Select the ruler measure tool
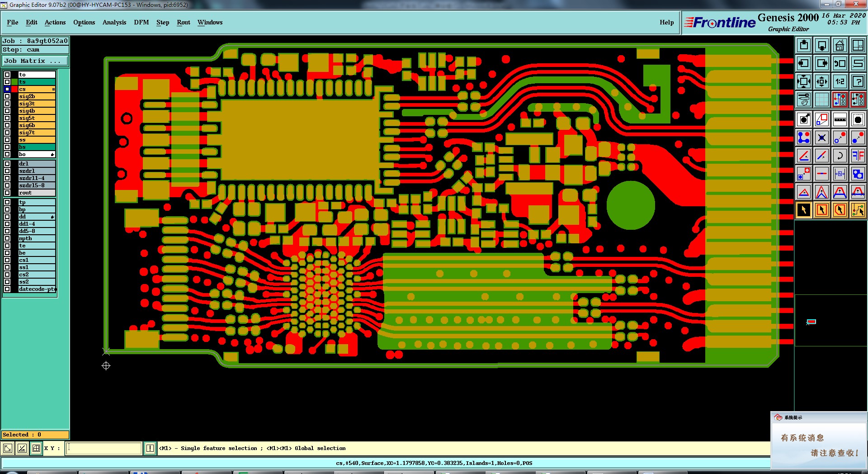868x474 pixels. (840, 119)
